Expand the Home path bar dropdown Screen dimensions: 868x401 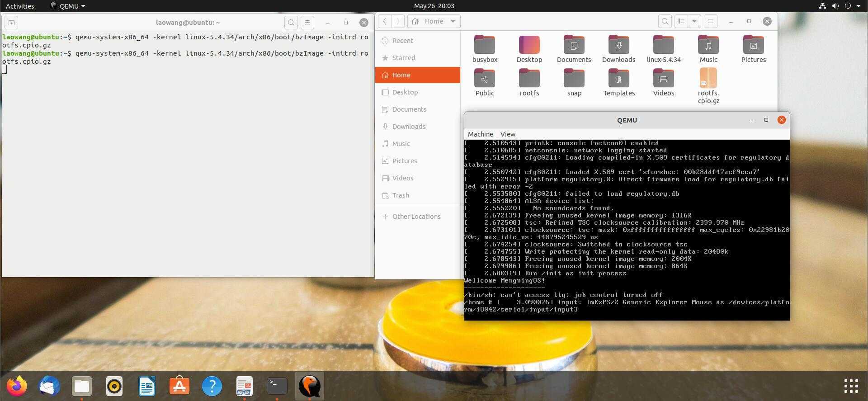click(453, 21)
